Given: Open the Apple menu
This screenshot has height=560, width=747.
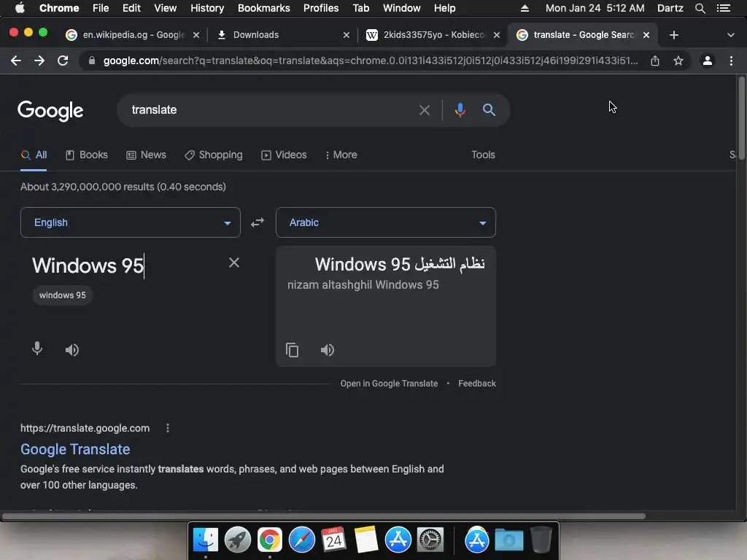Looking at the screenshot, I should 20,8.
